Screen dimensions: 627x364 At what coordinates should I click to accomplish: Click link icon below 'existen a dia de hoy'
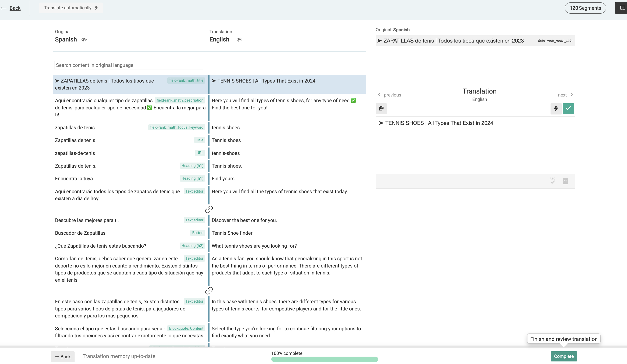tap(209, 209)
